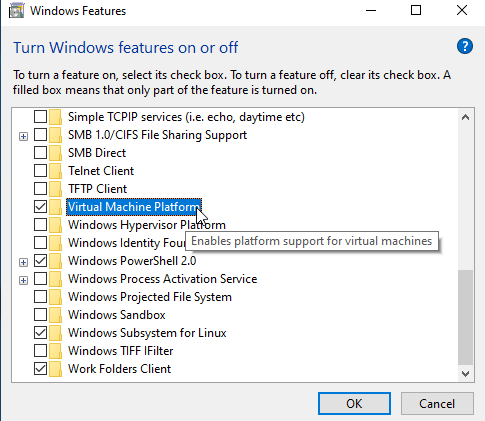Screen dimensions: 485x421
Task: Select the Windows Subsystem for Linux label
Action: (x=147, y=333)
